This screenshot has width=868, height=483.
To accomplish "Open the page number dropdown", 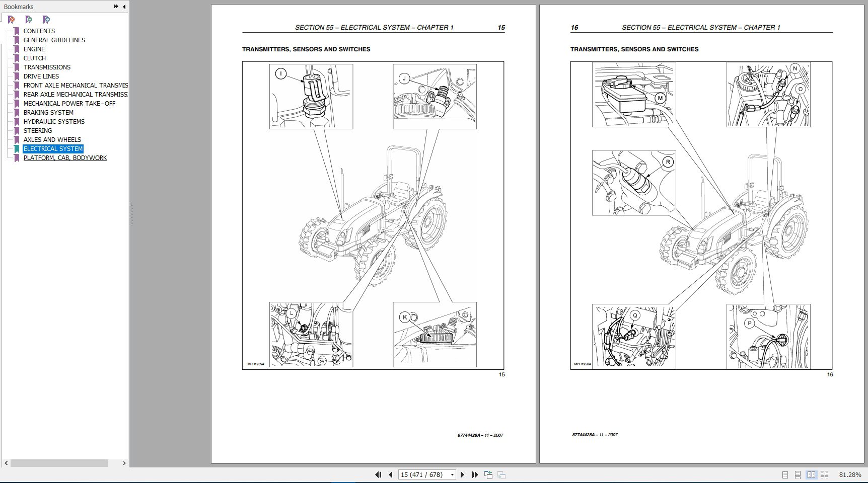I will pos(452,474).
